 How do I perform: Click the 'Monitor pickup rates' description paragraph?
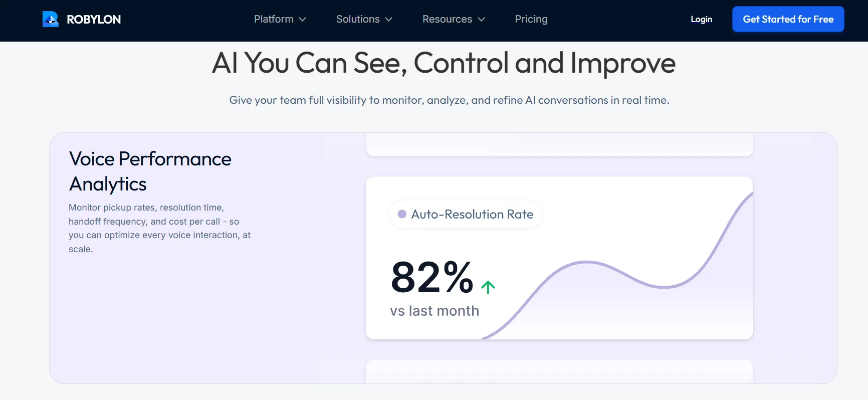[x=159, y=228]
